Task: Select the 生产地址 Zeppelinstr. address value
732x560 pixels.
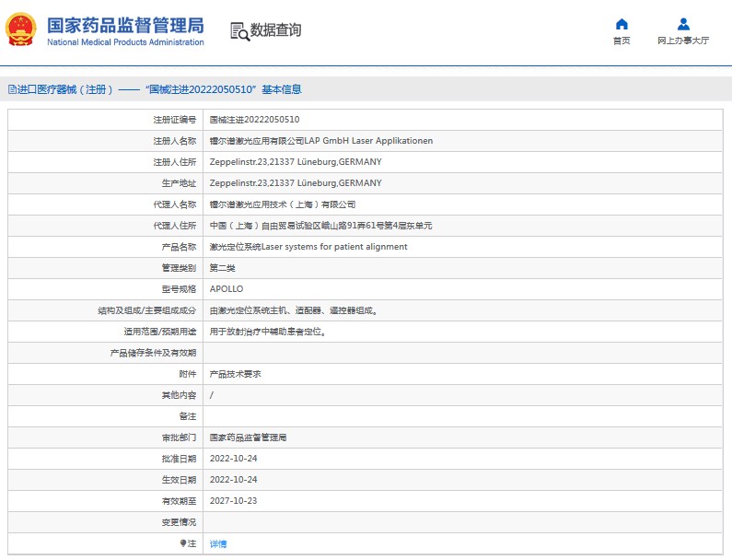Action: click(x=296, y=183)
